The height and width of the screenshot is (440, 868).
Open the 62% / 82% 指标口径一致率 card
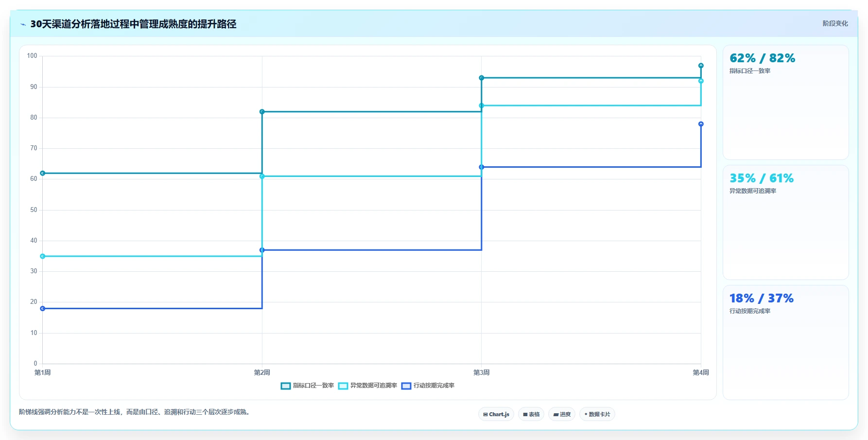point(785,103)
